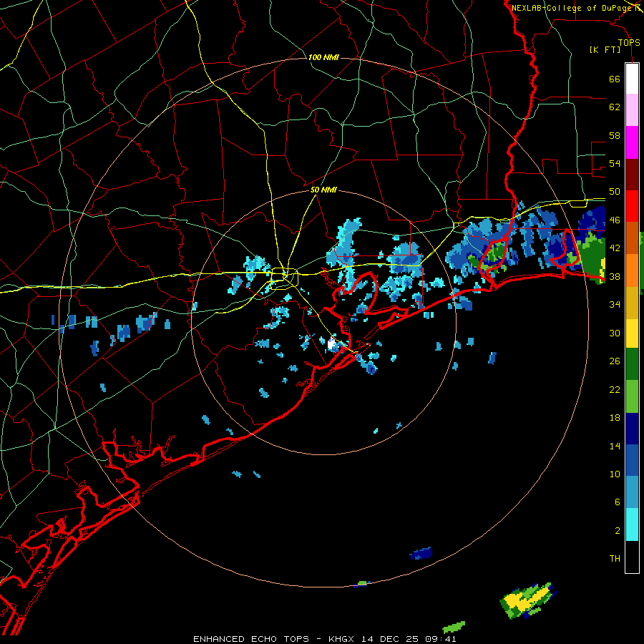Click the legend value "50"
This screenshot has width=644, height=644.
[x=615, y=192]
